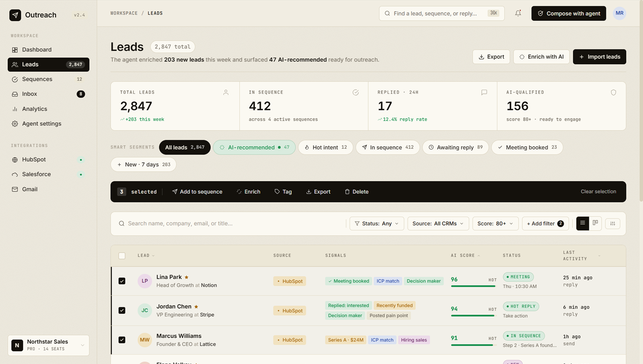Screen dimensions: 643x364
Task: Focus the Search name, company, email field
Action: click(x=231, y=224)
